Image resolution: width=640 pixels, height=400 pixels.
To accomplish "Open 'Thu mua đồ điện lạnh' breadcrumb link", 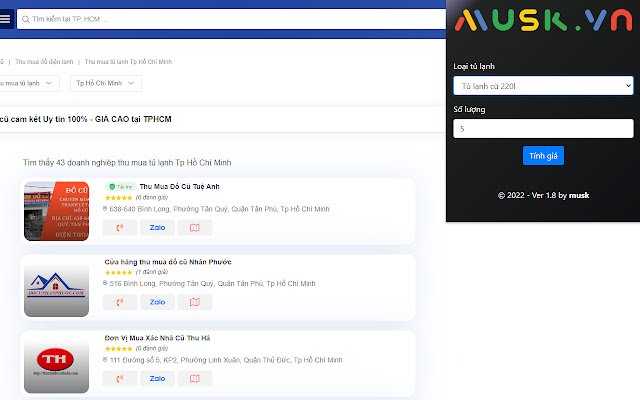I will [44, 62].
